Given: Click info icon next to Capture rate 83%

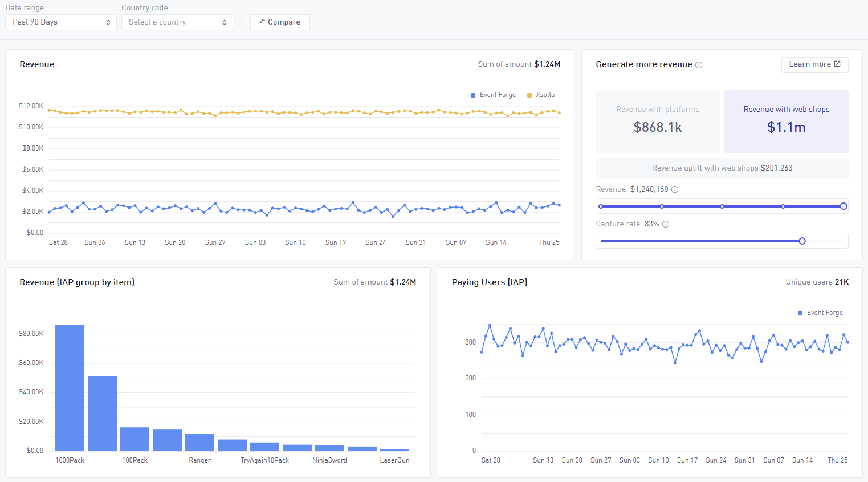Looking at the screenshot, I should [666, 224].
